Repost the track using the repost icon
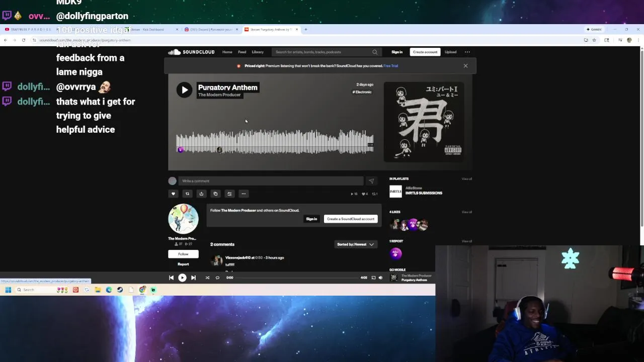644x362 pixels. pos(187,194)
